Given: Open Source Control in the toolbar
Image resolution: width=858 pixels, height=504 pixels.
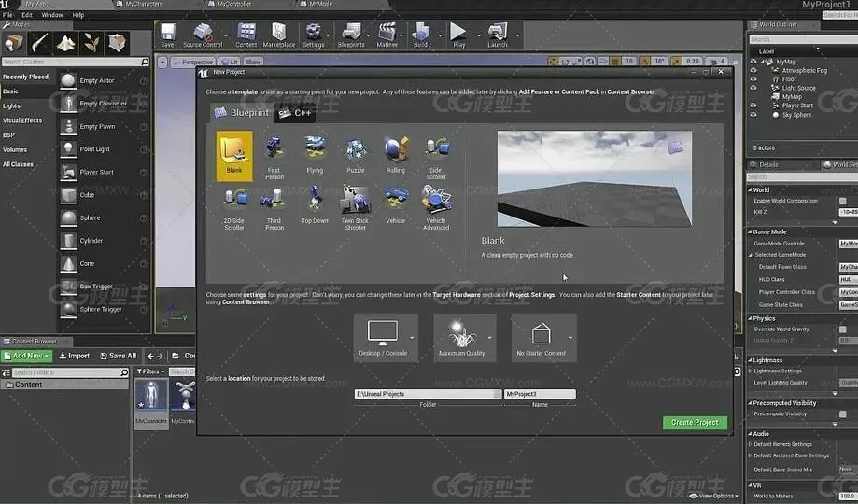Looking at the screenshot, I should tap(203, 35).
